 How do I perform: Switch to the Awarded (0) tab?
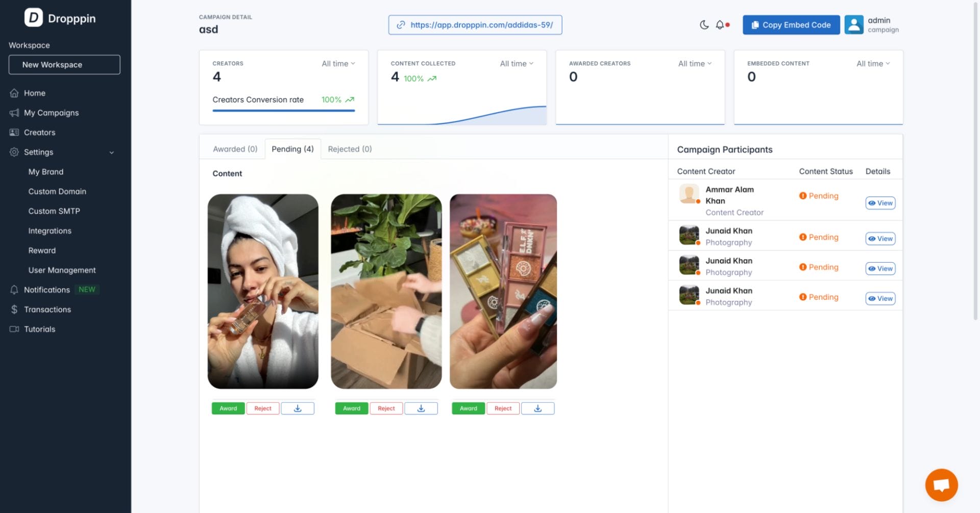click(x=235, y=149)
